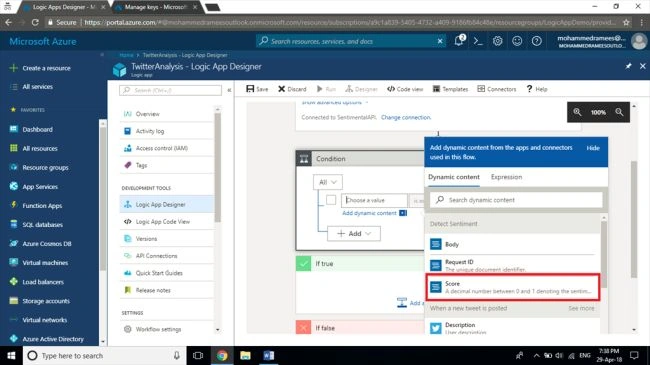Go to Home in the breadcrumb

(126, 55)
